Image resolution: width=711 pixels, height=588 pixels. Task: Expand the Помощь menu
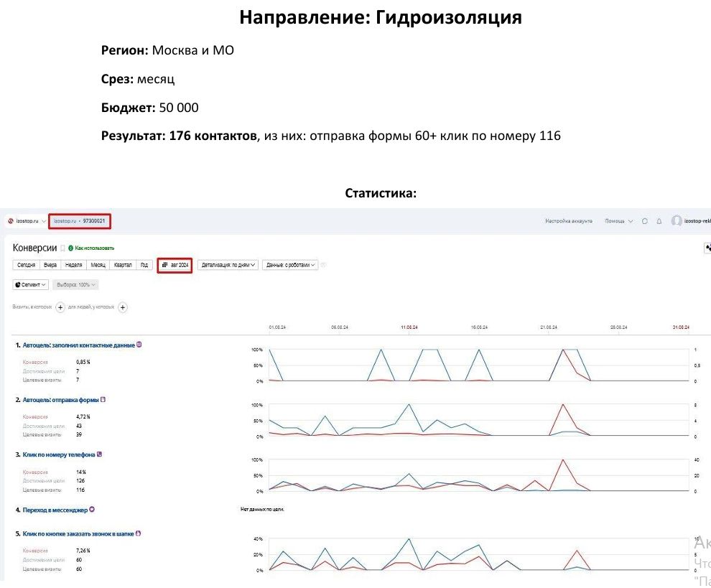pos(618,221)
